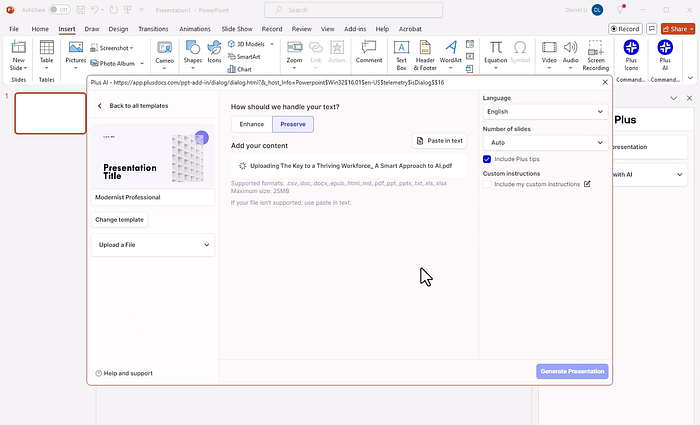This screenshot has width=700, height=425.
Task: Open Plus AI add-in
Action: tap(665, 55)
